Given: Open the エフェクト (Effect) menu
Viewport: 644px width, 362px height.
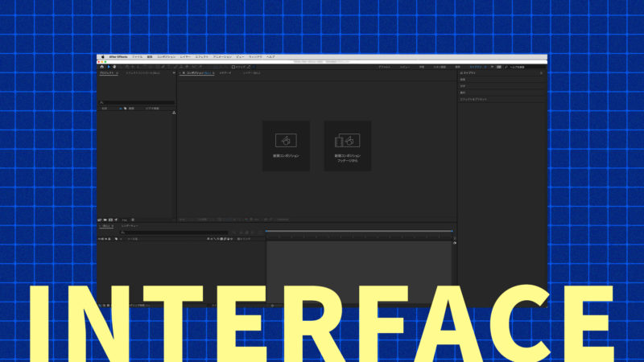Looking at the screenshot, I should [x=201, y=57].
